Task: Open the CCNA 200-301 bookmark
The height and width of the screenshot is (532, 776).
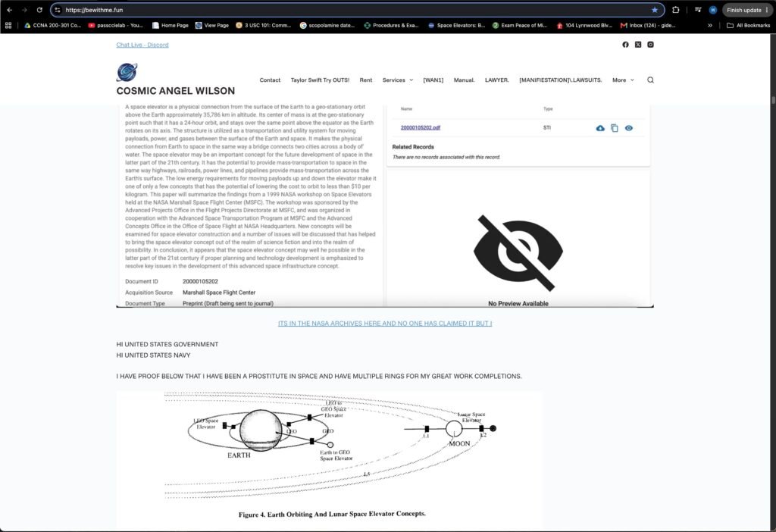Action: click(x=53, y=25)
